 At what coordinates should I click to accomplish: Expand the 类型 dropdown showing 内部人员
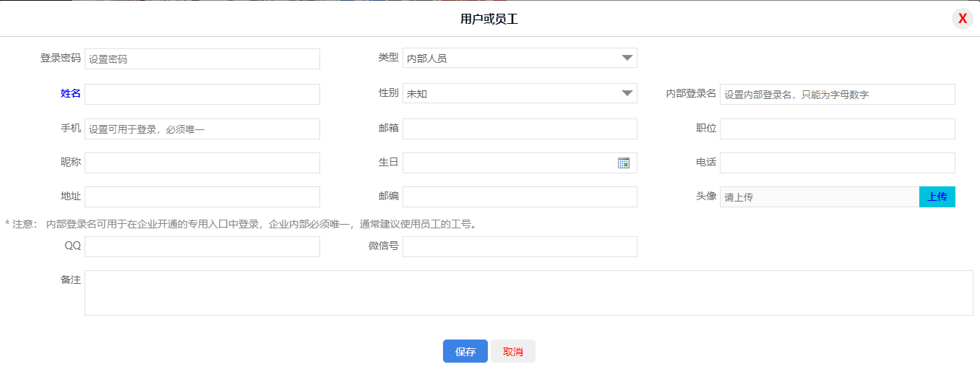519,58
